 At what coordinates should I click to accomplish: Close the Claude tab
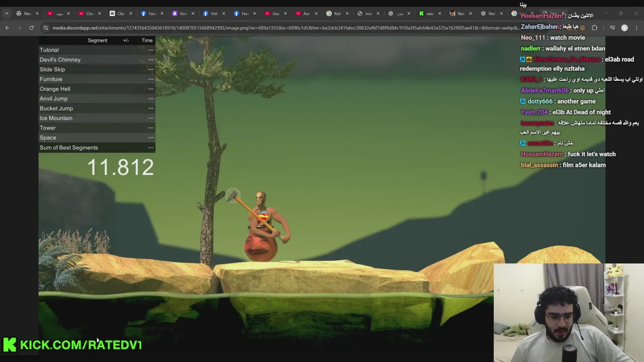(x=131, y=14)
